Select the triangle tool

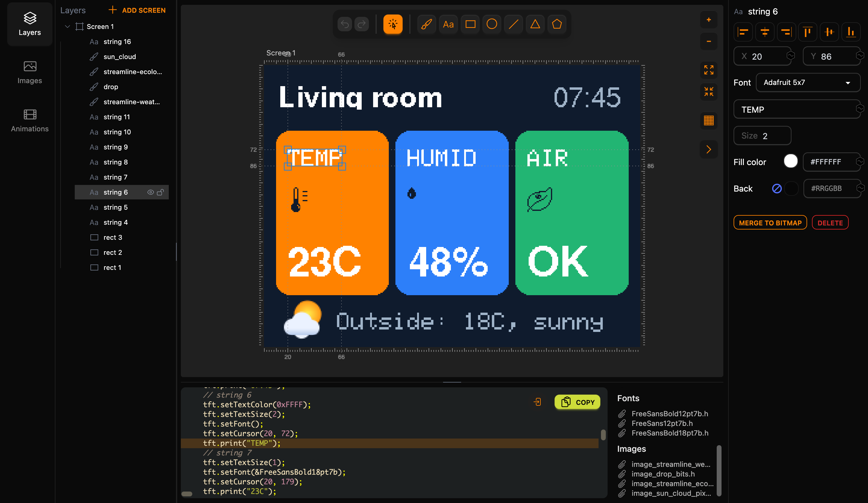535,24
